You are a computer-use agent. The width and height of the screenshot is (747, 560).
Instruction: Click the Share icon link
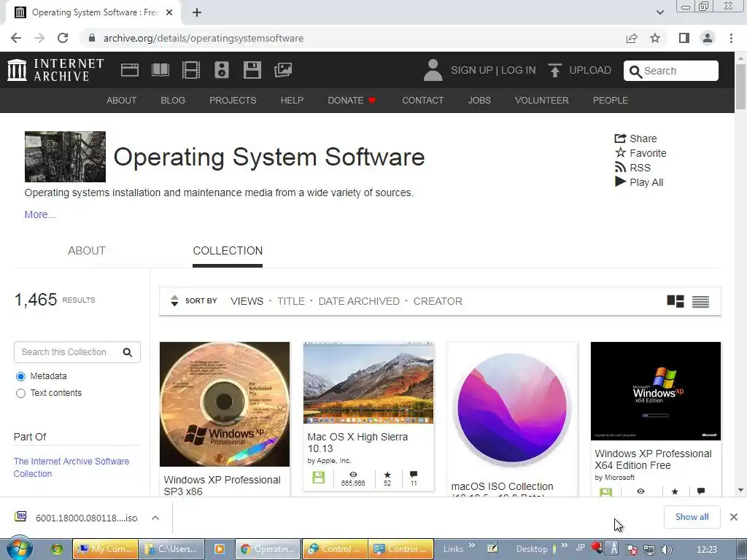coord(635,139)
